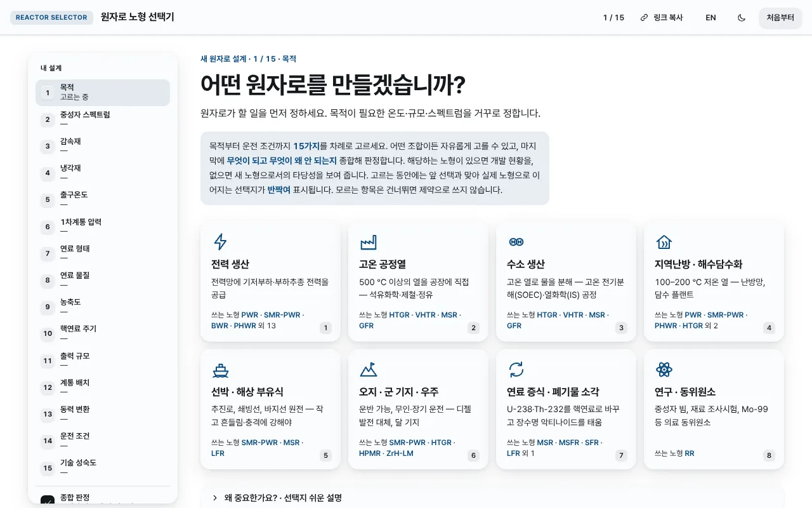Click the lightning bolt icon for 전력 생산
This screenshot has height=508, width=812.
pos(220,242)
